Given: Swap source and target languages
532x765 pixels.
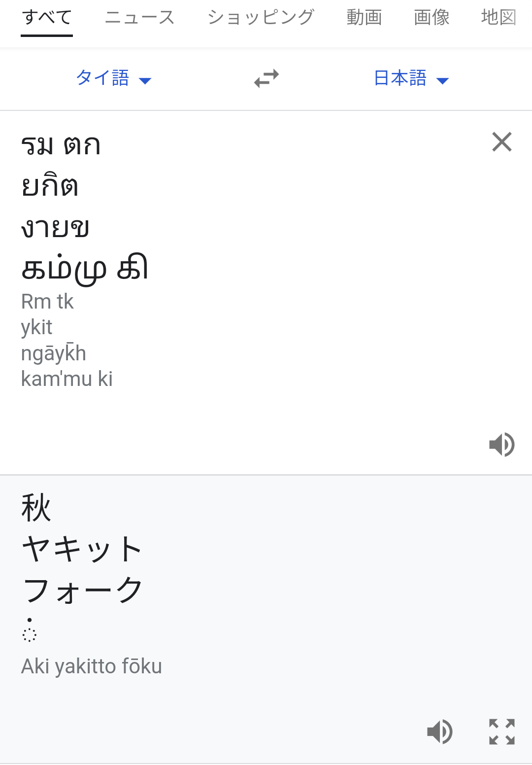Looking at the screenshot, I should 266,78.
